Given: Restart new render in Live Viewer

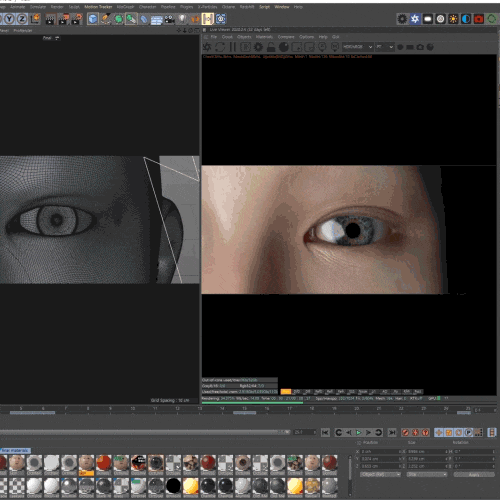Looking at the screenshot, I should pos(220,47).
